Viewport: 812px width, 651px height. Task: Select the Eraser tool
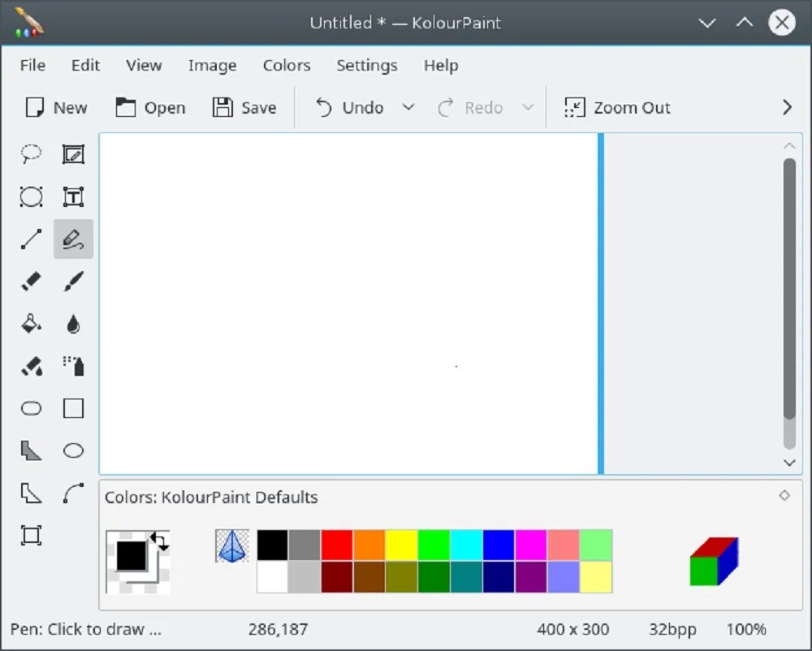[31, 282]
